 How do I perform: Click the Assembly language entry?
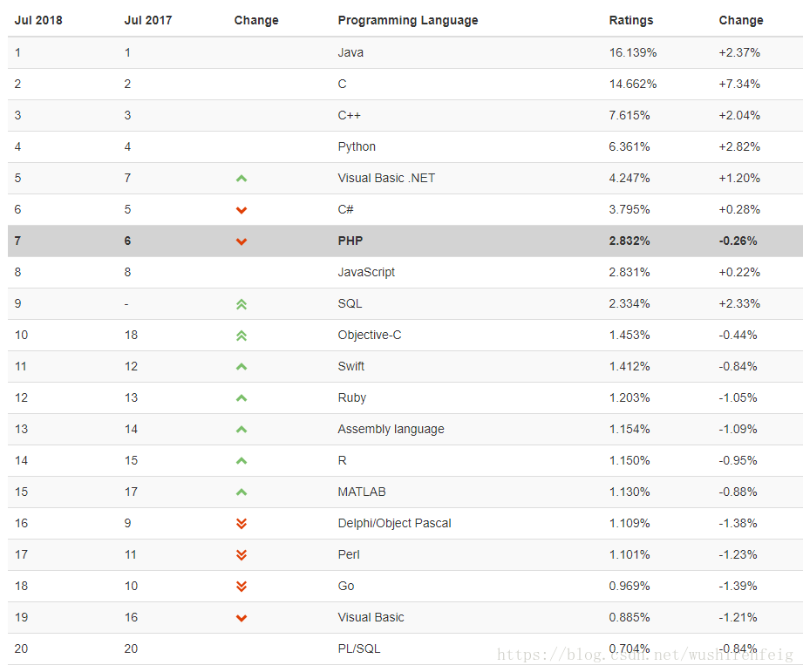391,429
